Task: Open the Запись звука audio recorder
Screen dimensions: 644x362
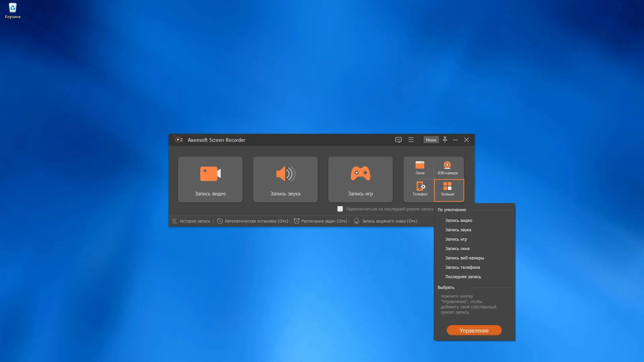Action: pyautogui.click(x=285, y=179)
